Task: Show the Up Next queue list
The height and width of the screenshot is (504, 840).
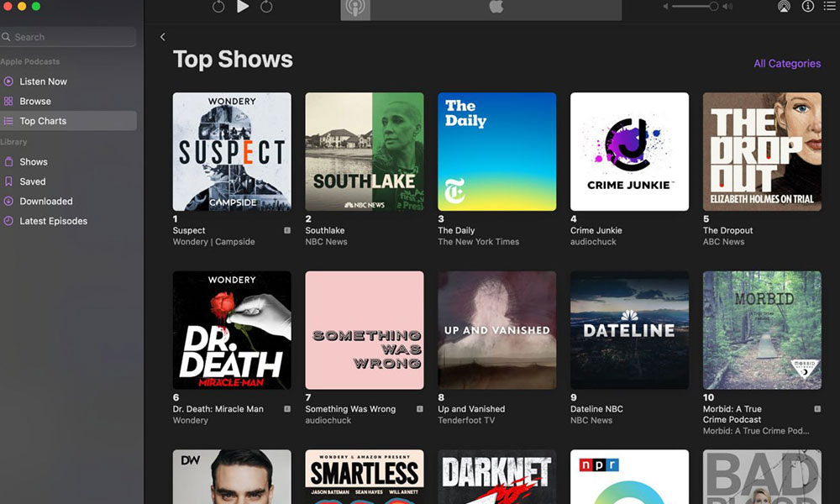Action: [x=830, y=7]
